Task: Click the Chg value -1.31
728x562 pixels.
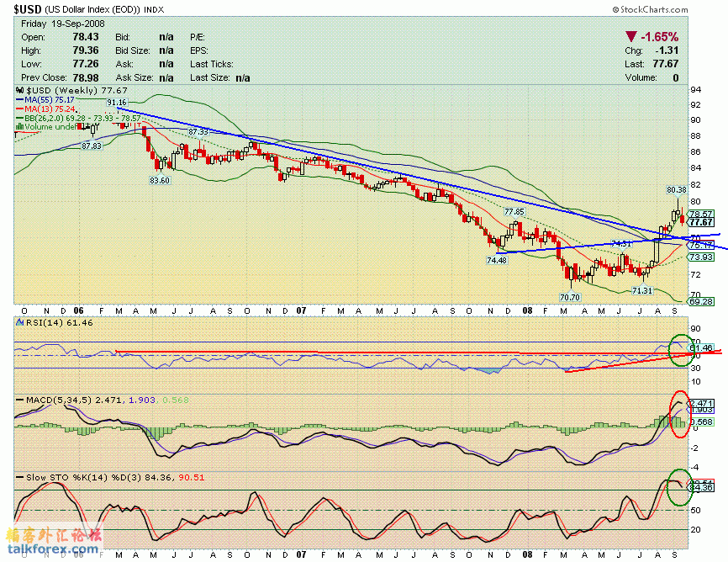Action: tap(667, 50)
